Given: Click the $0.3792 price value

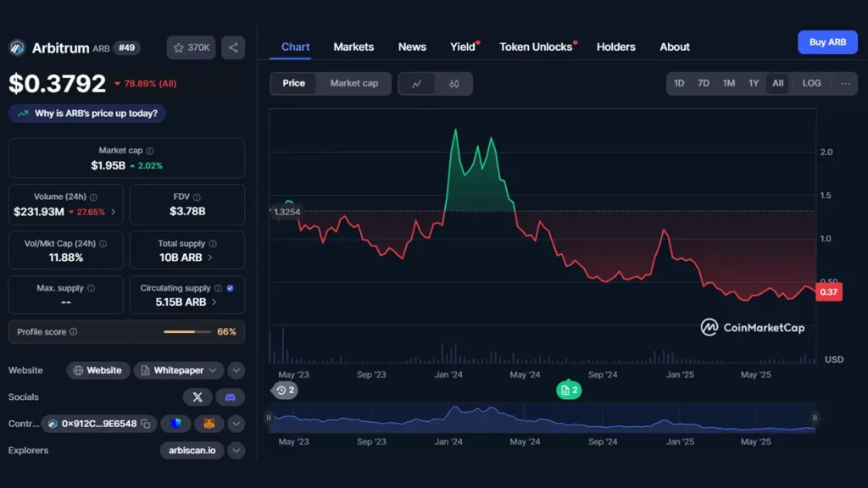Looking at the screenshot, I should 57,84.
